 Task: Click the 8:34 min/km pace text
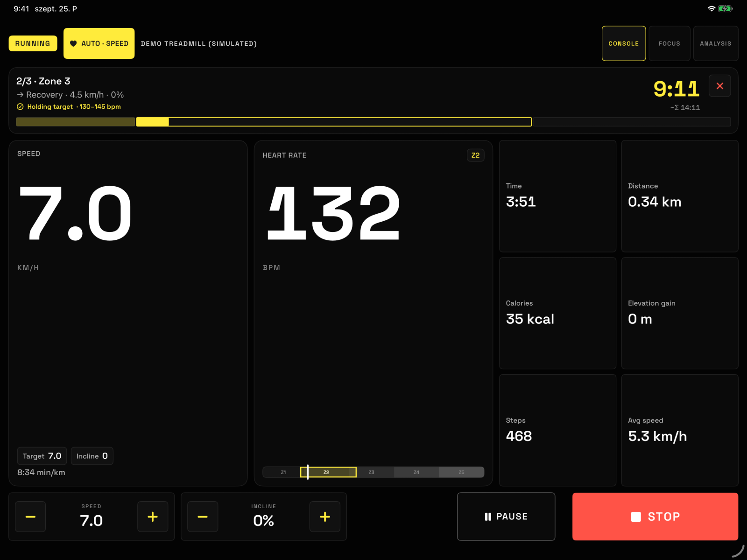(x=41, y=472)
